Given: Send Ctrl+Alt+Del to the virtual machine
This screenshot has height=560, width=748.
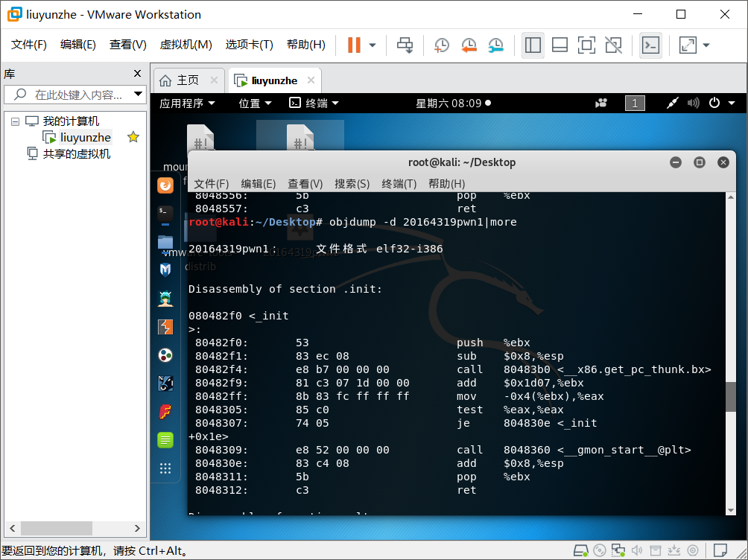Looking at the screenshot, I should tap(405, 45).
